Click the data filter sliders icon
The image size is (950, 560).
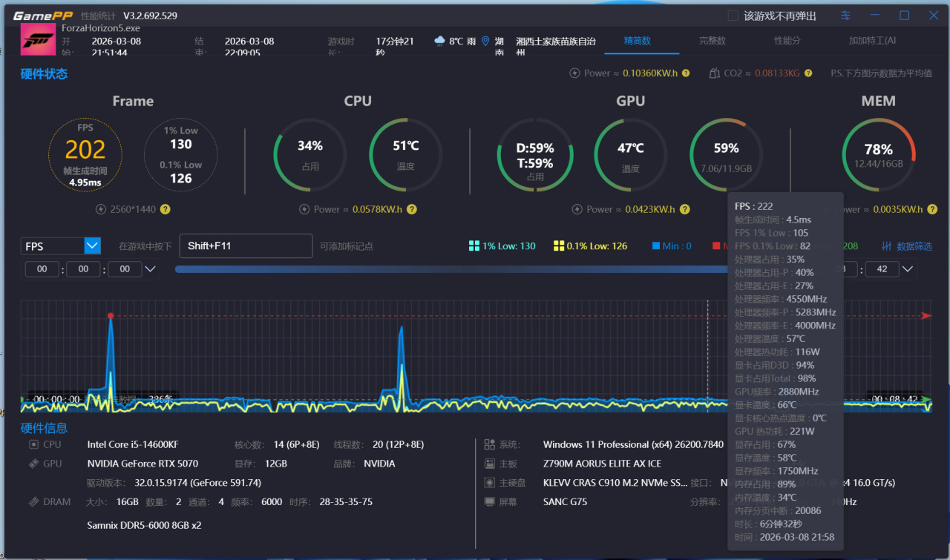pos(887,246)
